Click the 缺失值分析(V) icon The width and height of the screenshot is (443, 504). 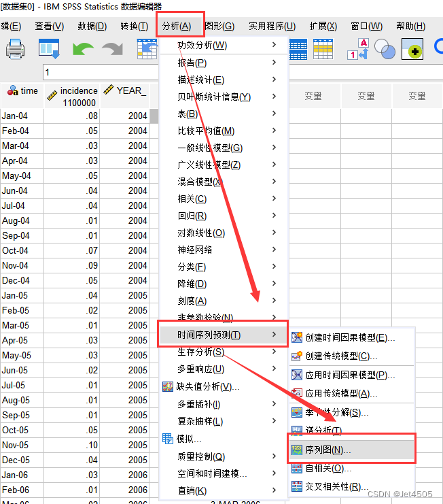168,387
